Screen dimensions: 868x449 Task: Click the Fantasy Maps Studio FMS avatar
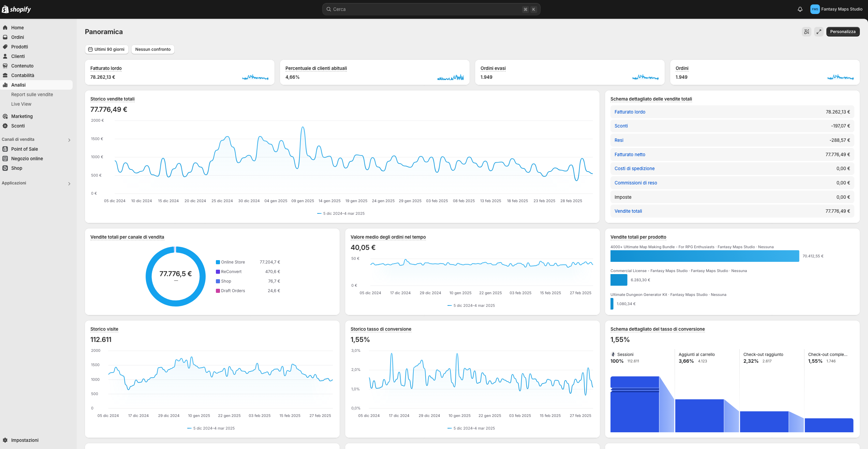pyautogui.click(x=815, y=9)
